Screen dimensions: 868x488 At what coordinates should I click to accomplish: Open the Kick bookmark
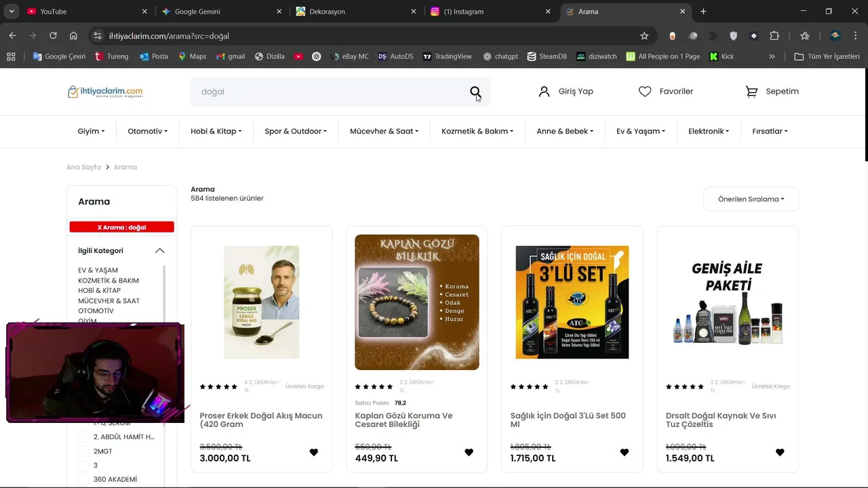(722, 56)
